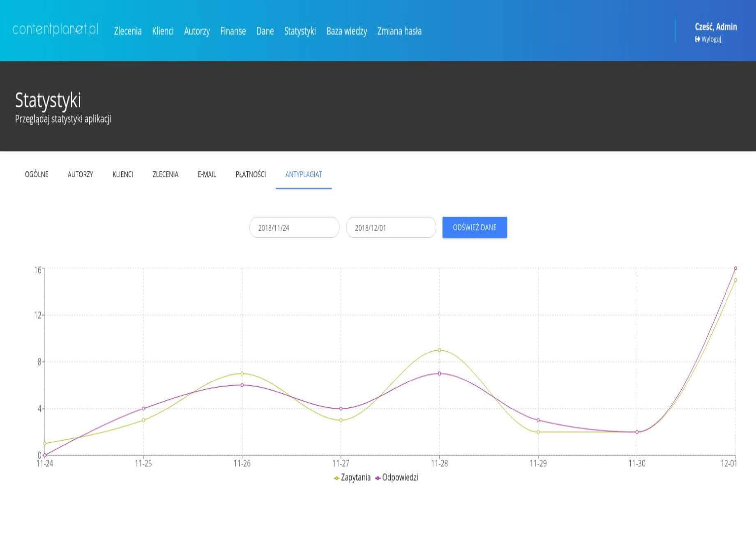Screen dimensions: 756x555
Task: Click the start date field 2018/11/24
Action: tap(294, 228)
